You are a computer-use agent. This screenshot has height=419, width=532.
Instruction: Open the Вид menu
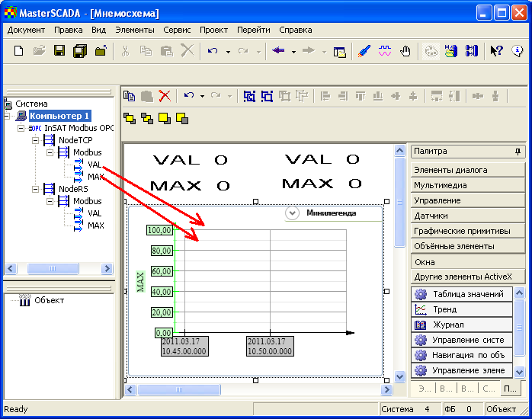pos(99,30)
